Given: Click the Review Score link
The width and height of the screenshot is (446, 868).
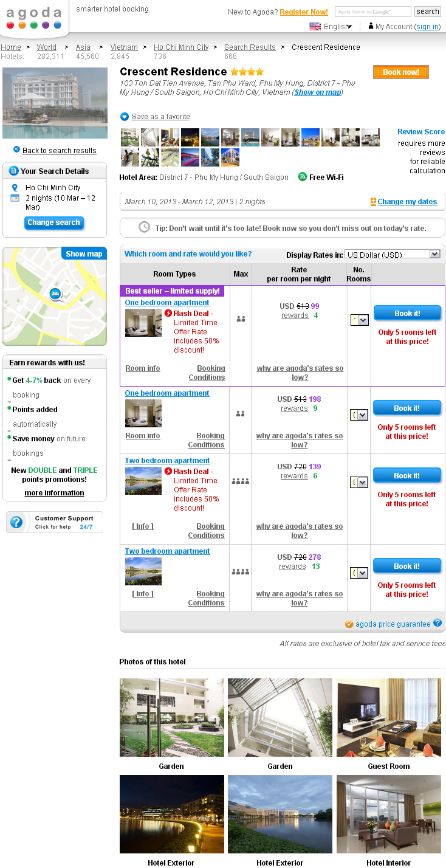Looking at the screenshot, I should click(x=421, y=132).
